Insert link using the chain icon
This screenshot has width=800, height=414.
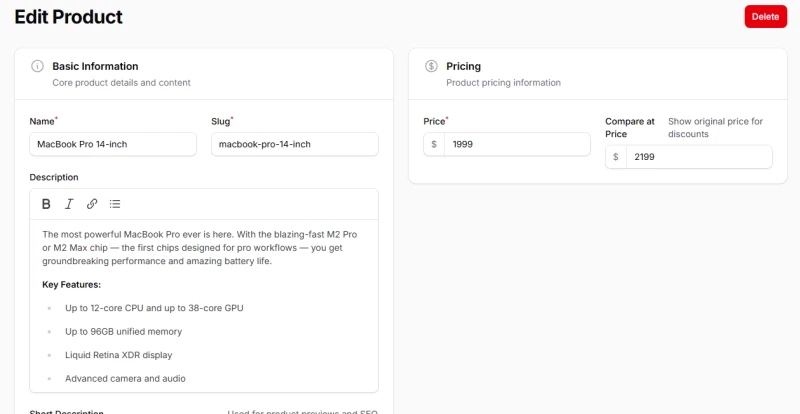92,204
